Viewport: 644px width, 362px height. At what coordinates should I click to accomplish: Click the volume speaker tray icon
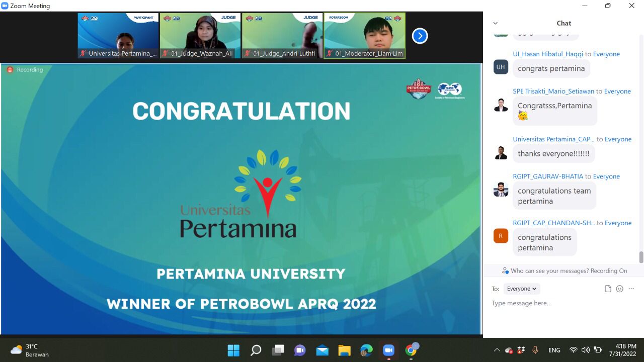[585, 350]
